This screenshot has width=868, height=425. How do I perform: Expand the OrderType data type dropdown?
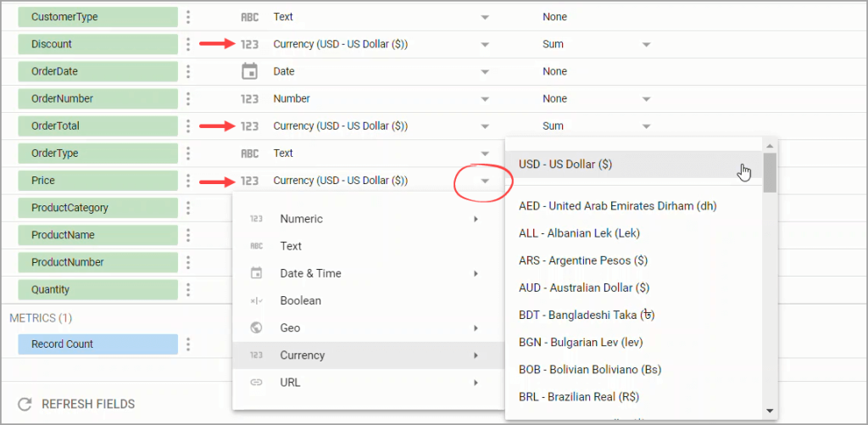(485, 154)
